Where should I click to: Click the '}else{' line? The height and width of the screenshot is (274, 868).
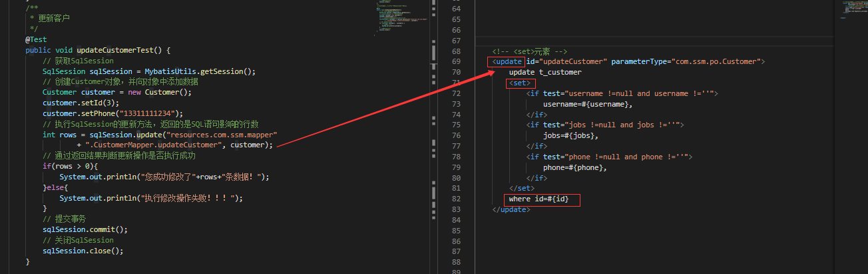coord(56,187)
